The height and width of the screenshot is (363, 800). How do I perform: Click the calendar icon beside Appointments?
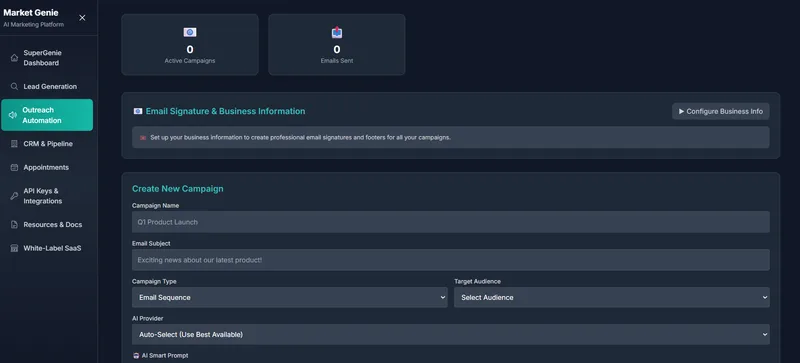[x=14, y=167]
